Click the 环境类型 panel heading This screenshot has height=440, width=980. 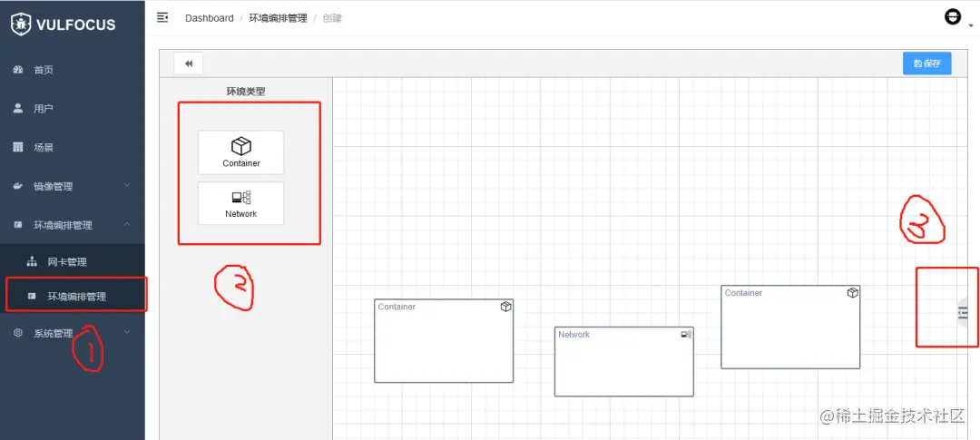(x=246, y=92)
